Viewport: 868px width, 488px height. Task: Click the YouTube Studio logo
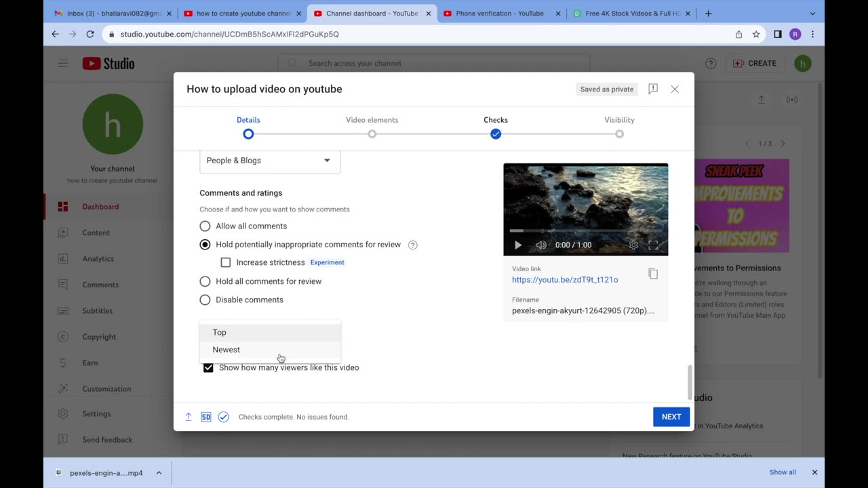point(108,63)
